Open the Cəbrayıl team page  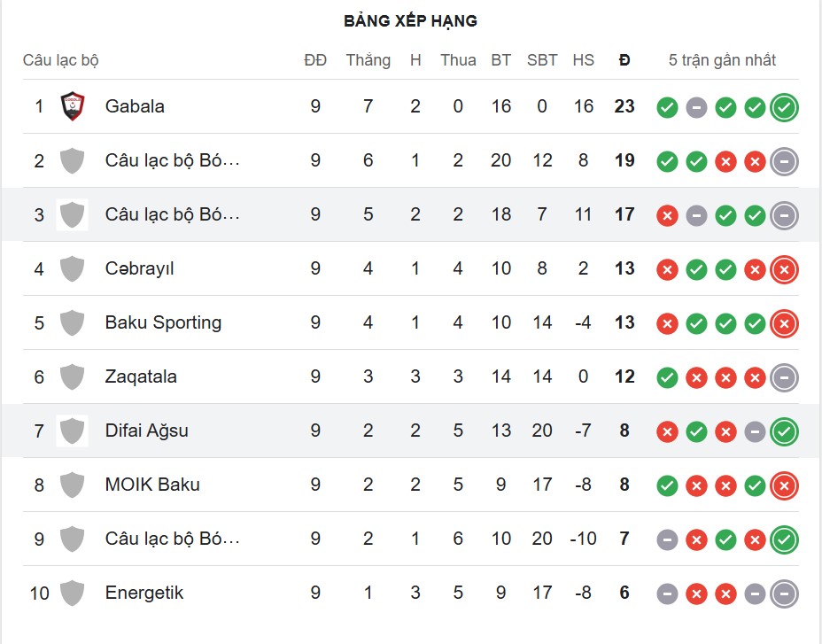tap(139, 268)
